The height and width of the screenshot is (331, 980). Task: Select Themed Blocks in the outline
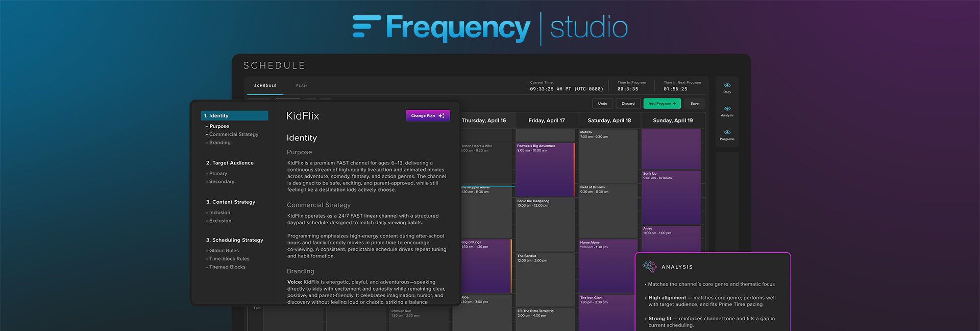[227, 267]
